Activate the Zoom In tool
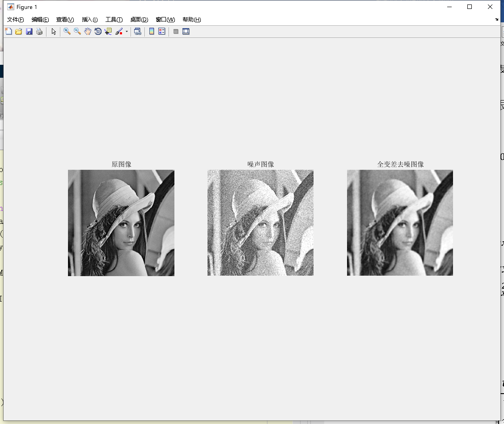 67,31
